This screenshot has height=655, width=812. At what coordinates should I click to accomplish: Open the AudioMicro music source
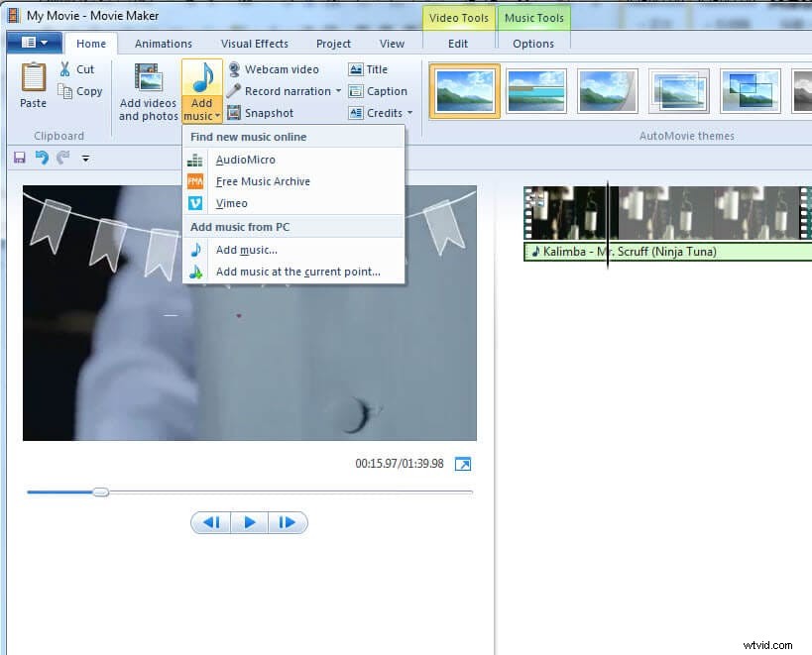(246, 160)
